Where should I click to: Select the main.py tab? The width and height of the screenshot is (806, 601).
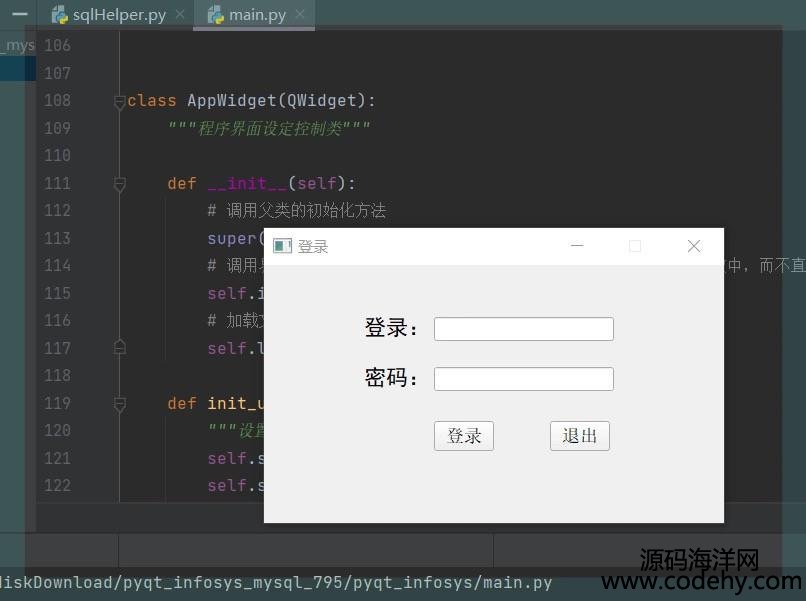tap(257, 15)
